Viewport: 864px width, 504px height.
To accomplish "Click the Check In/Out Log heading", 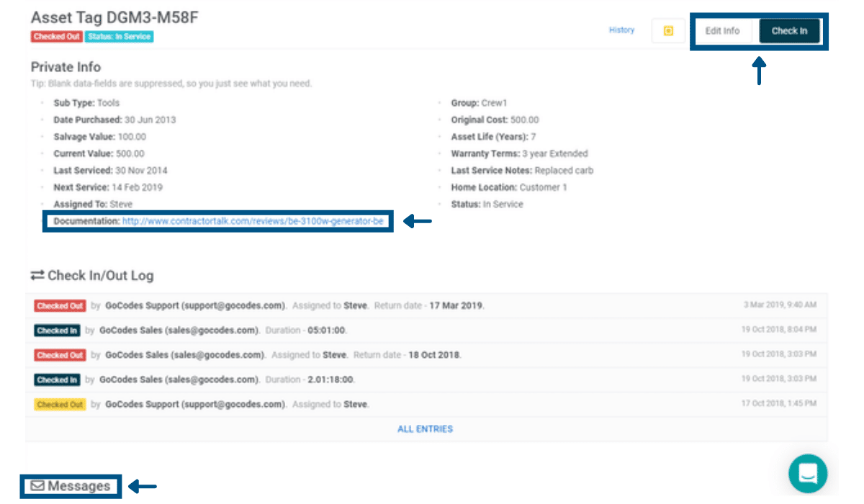I will (x=100, y=276).
